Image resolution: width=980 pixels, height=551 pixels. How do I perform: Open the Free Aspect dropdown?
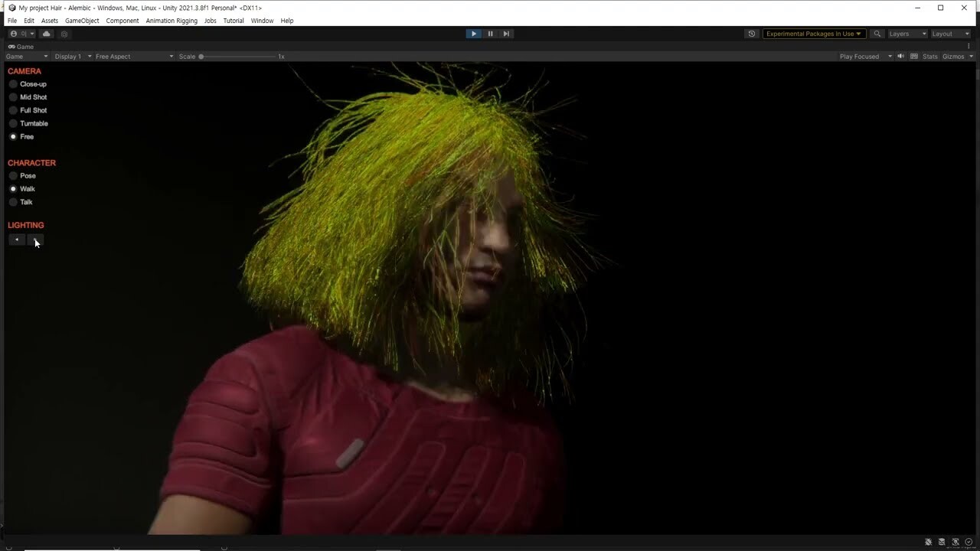point(130,56)
